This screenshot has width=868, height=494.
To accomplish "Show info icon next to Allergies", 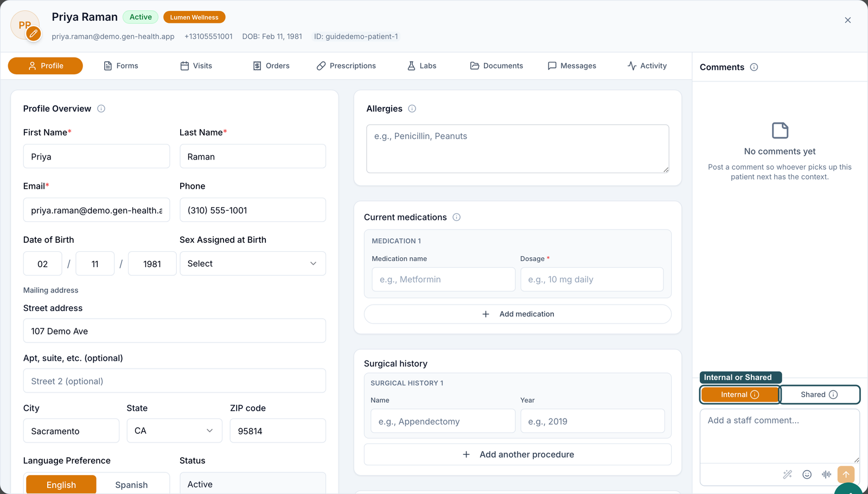I will pyautogui.click(x=412, y=109).
